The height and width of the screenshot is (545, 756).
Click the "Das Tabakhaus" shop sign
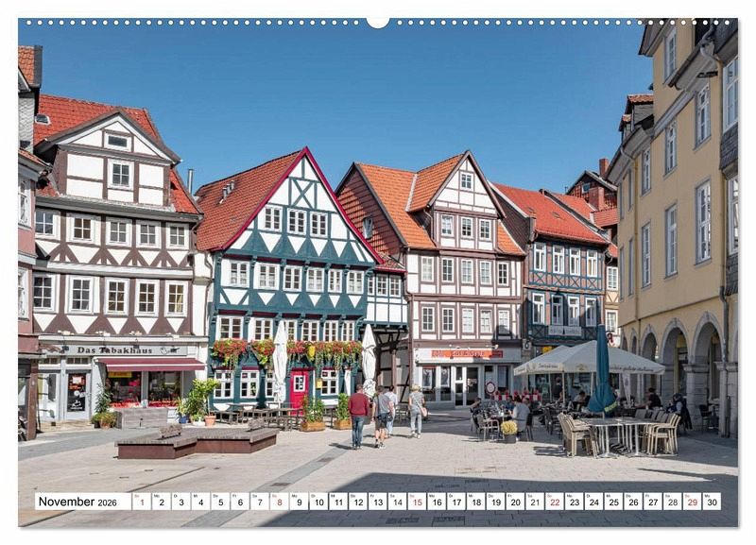coord(114,350)
